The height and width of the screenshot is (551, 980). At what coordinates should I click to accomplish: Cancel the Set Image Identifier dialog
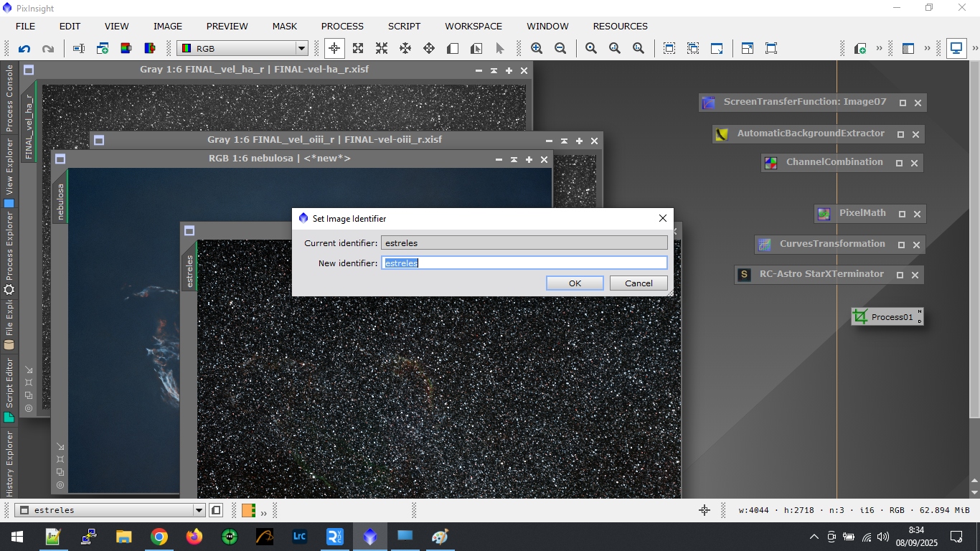pos(639,283)
